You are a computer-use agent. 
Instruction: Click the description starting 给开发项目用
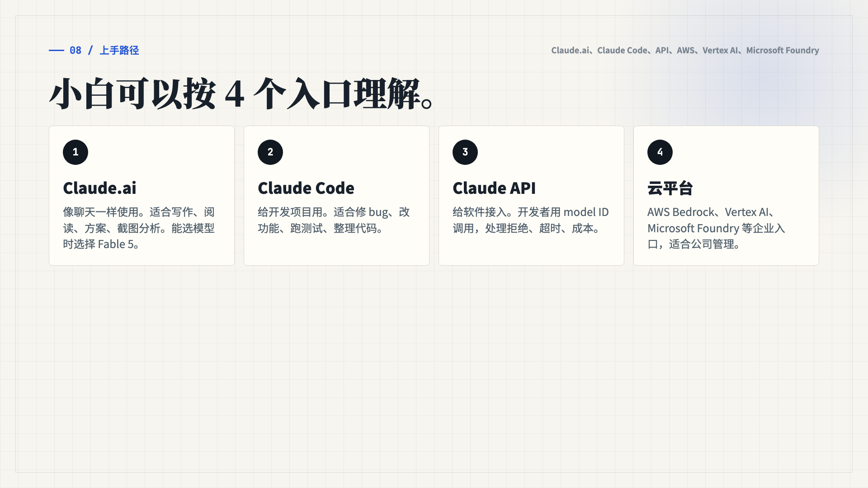pos(334,220)
